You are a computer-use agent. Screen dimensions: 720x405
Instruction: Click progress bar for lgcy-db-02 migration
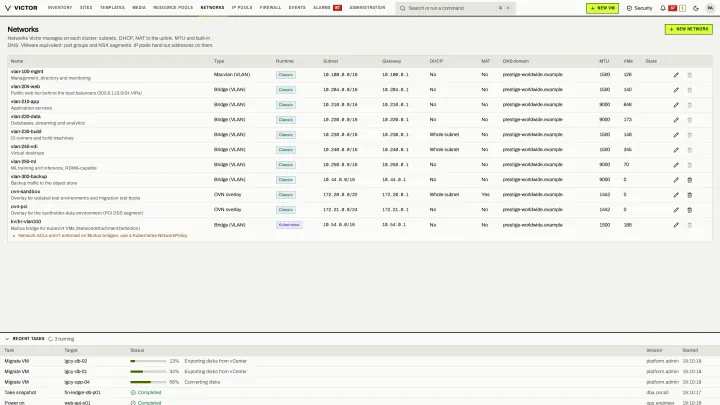[148, 361]
